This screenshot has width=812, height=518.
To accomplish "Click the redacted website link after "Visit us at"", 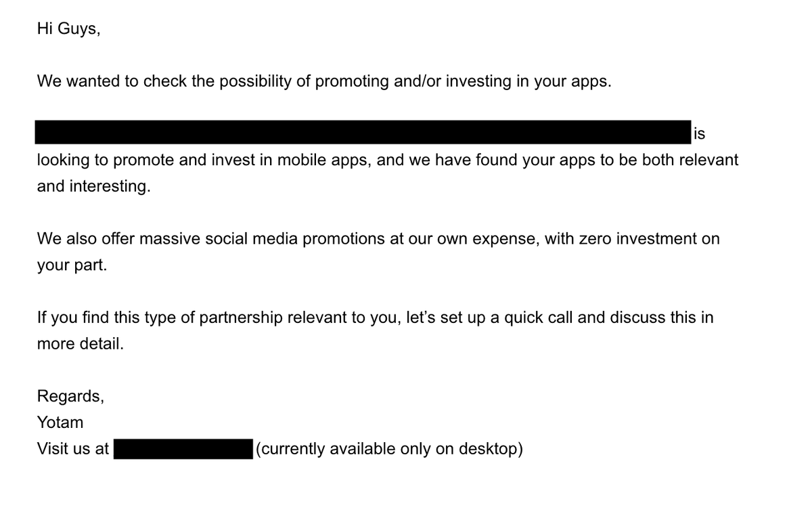I will 183,449.
